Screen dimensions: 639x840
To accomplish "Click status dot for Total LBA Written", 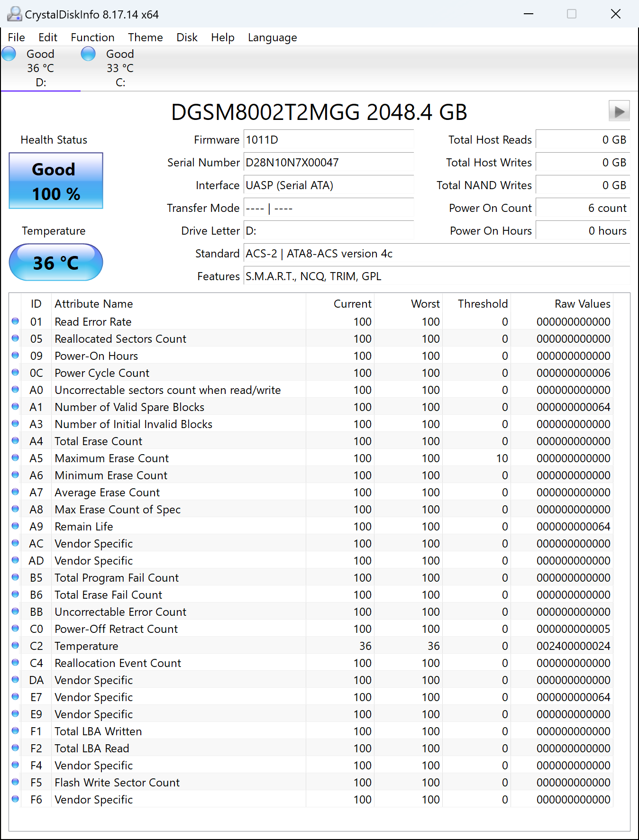I will (15, 731).
